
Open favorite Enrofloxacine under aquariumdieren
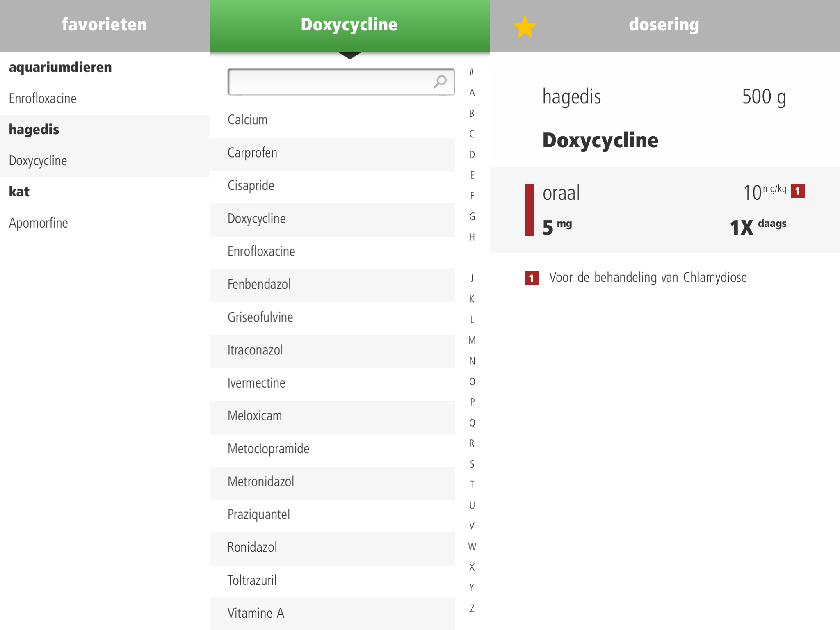43,99
